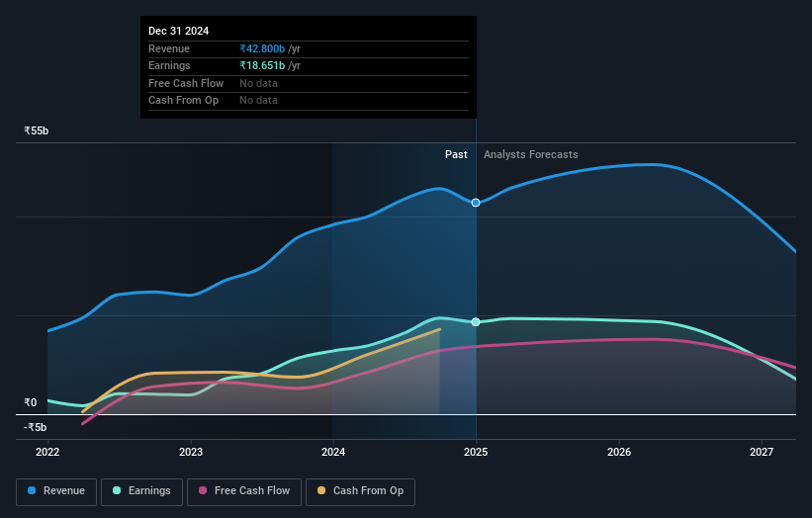Click the Past label

pos(456,155)
